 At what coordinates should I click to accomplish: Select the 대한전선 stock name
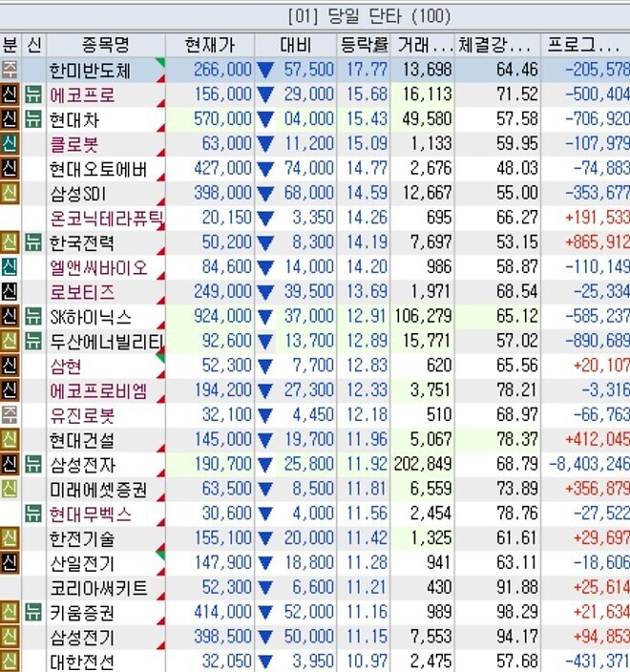click(82, 661)
